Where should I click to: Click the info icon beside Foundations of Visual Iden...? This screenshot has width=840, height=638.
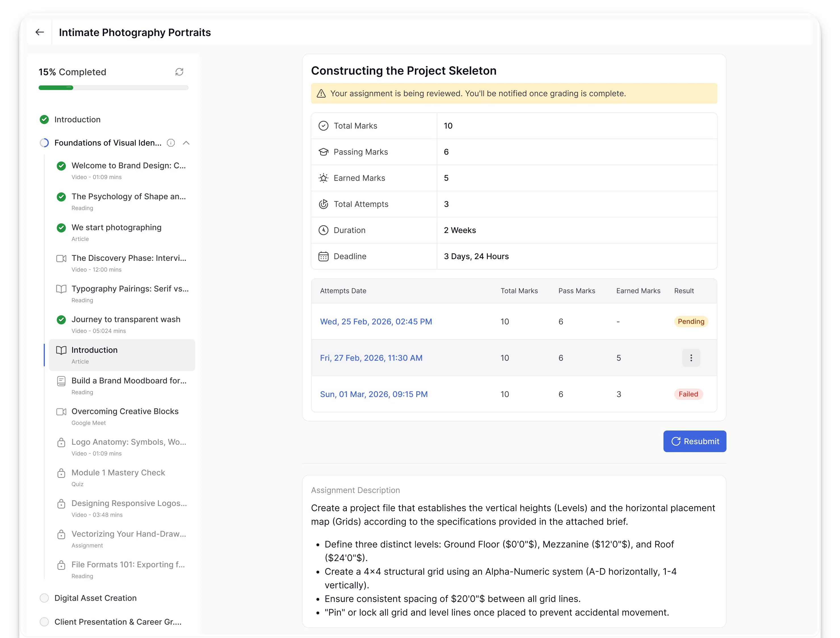(x=171, y=143)
